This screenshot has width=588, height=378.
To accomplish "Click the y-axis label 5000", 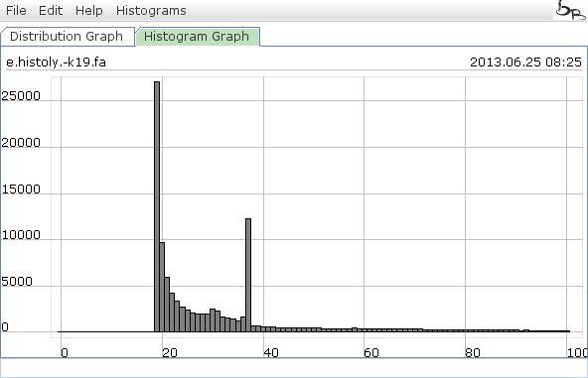I will pos(17,282).
